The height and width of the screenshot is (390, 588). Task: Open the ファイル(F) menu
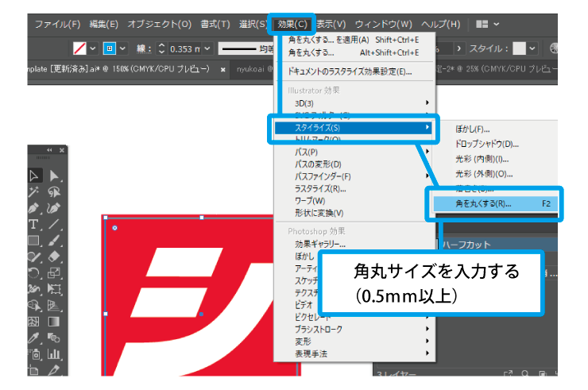58,25
